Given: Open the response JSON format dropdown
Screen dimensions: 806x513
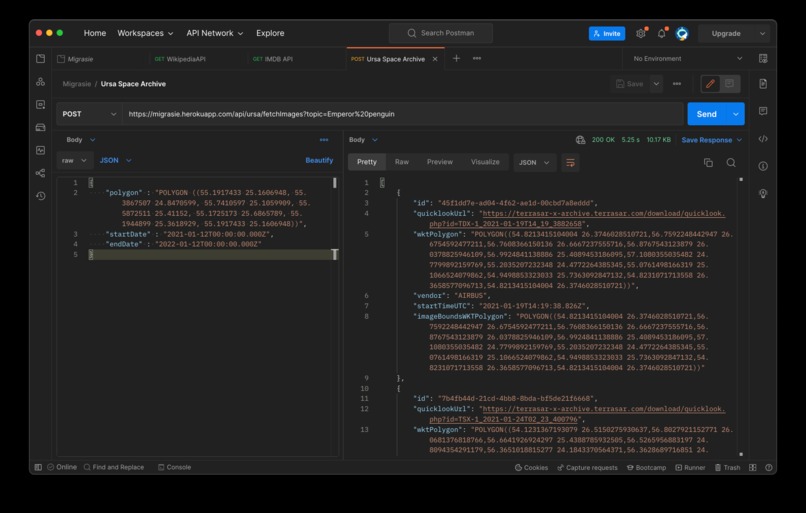Looking at the screenshot, I should click(534, 162).
